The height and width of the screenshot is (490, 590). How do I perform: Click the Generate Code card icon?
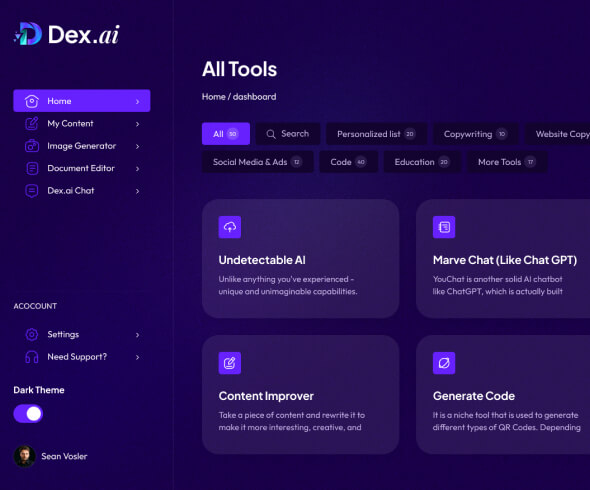click(444, 363)
